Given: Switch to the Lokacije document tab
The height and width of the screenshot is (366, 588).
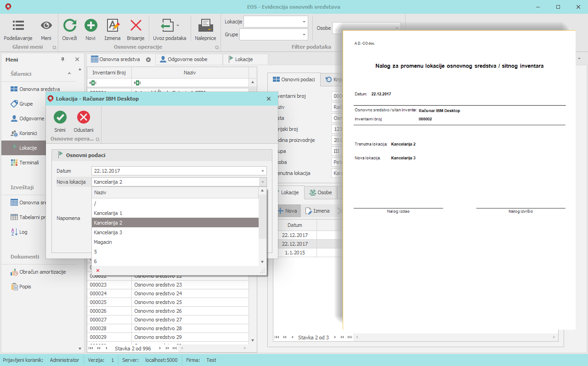Looking at the screenshot, I should click(245, 59).
